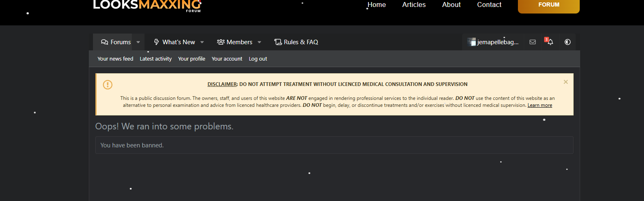
Task: Open the inbox envelope icon
Action: tap(532, 42)
